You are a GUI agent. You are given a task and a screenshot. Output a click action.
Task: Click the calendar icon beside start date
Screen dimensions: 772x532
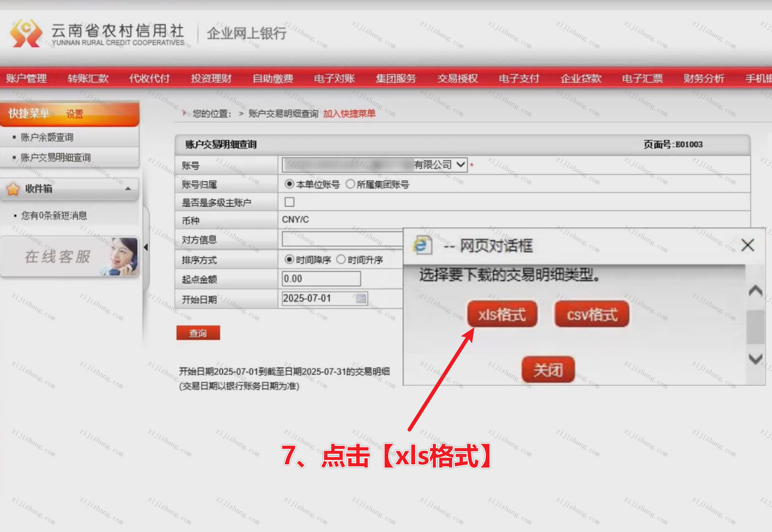[x=361, y=299]
